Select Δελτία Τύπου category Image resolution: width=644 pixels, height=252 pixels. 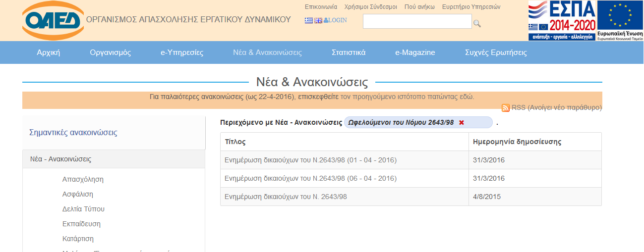point(83,209)
